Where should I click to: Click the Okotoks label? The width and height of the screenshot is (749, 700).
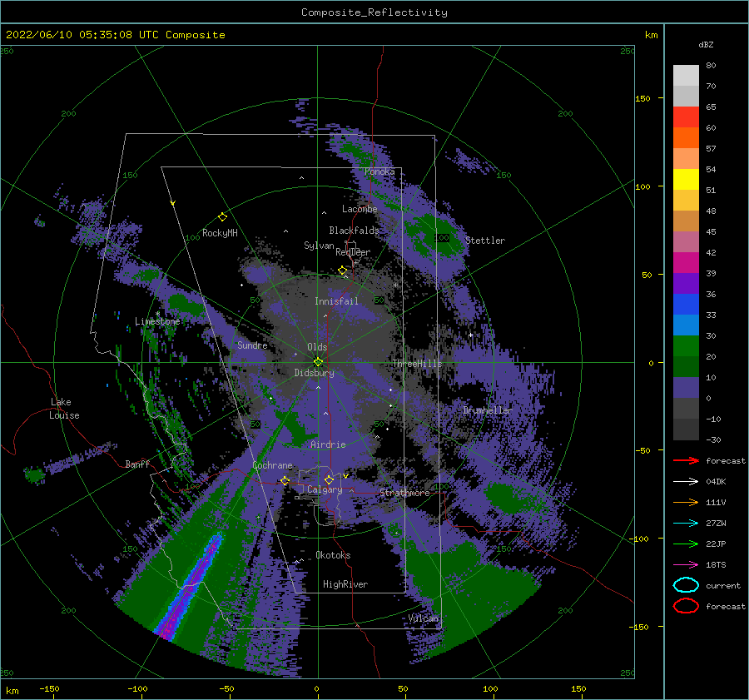click(x=333, y=555)
